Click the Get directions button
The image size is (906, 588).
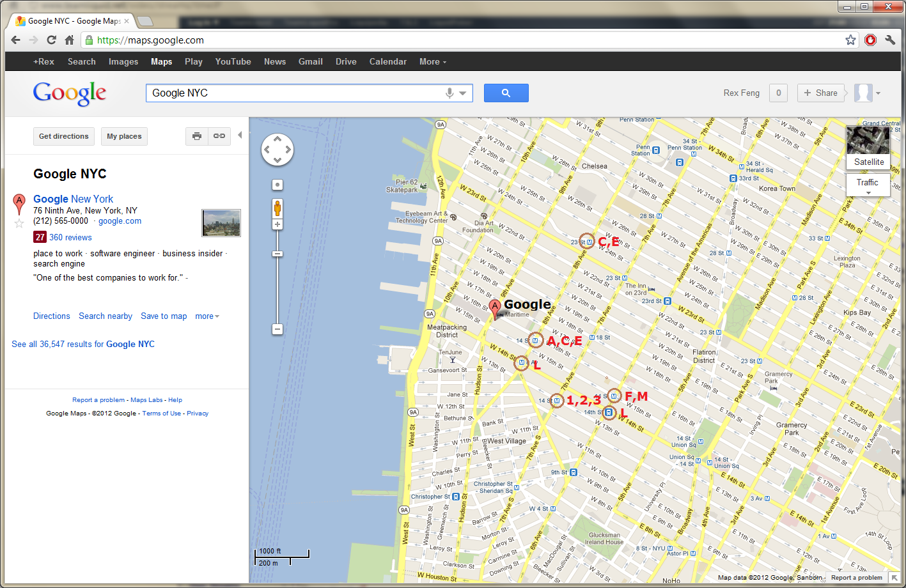64,136
